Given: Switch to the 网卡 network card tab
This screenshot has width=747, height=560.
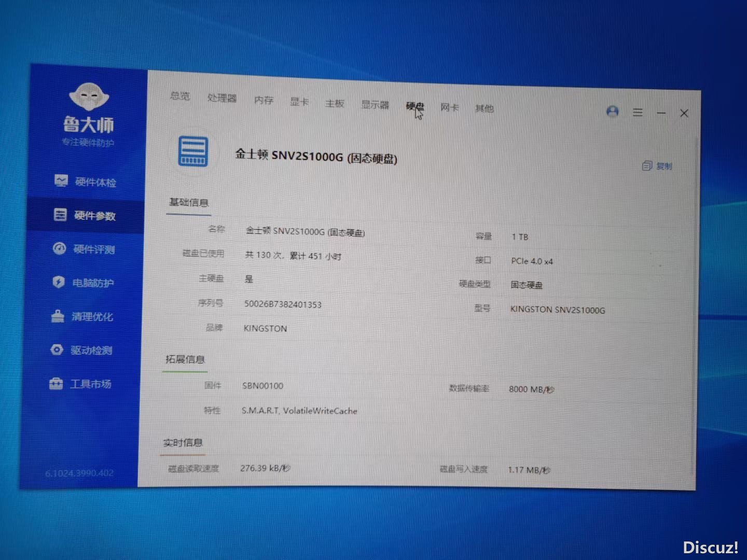Looking at the screenshot, I should [450, 107].
